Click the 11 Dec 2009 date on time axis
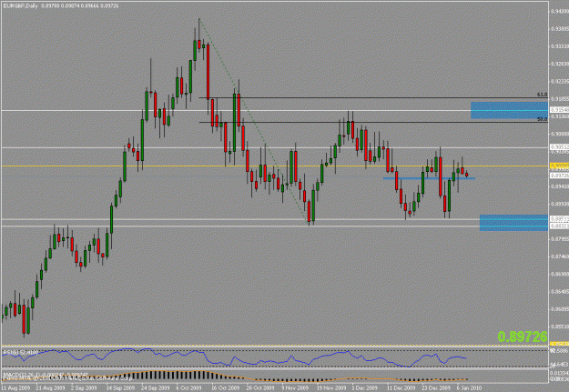Screen dimensions: 569x392 [x=401, y=387]
